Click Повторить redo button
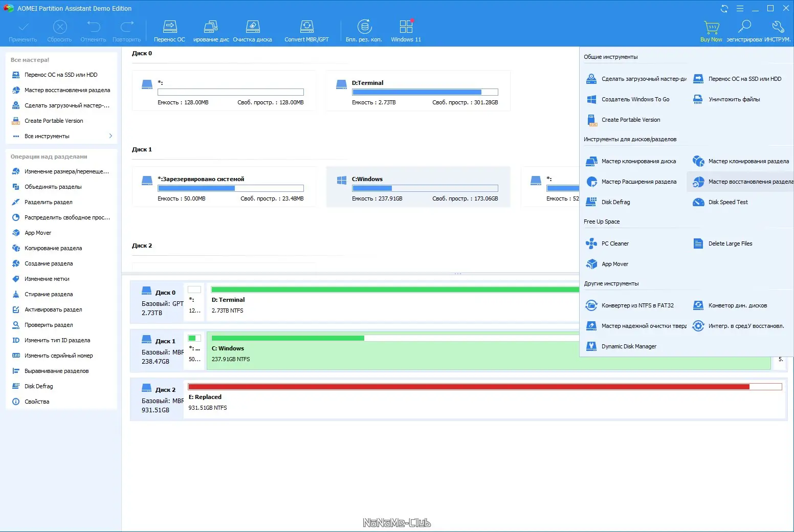The height and width of the screenshot is (532, 794). (126, 31)
